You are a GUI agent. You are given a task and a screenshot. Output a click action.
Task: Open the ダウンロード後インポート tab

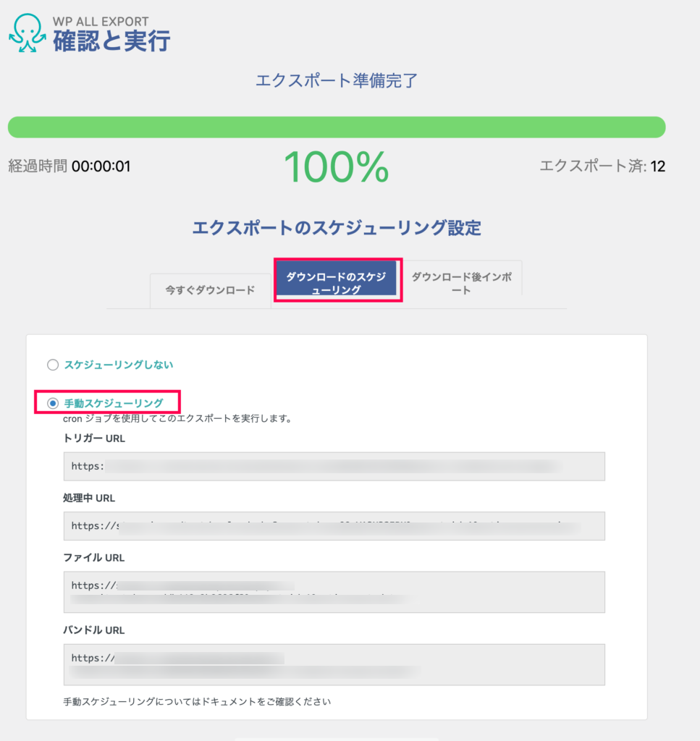462,283
